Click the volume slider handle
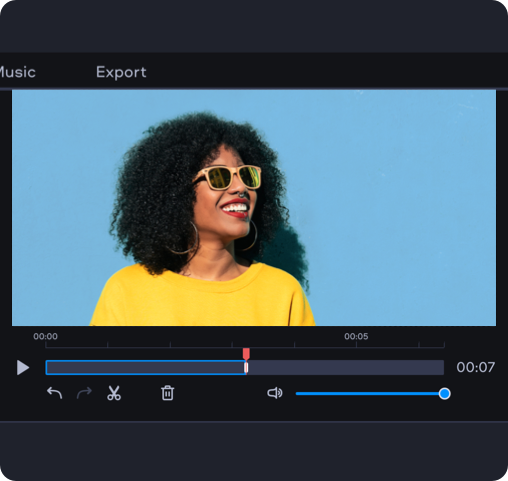 point(444,394)
